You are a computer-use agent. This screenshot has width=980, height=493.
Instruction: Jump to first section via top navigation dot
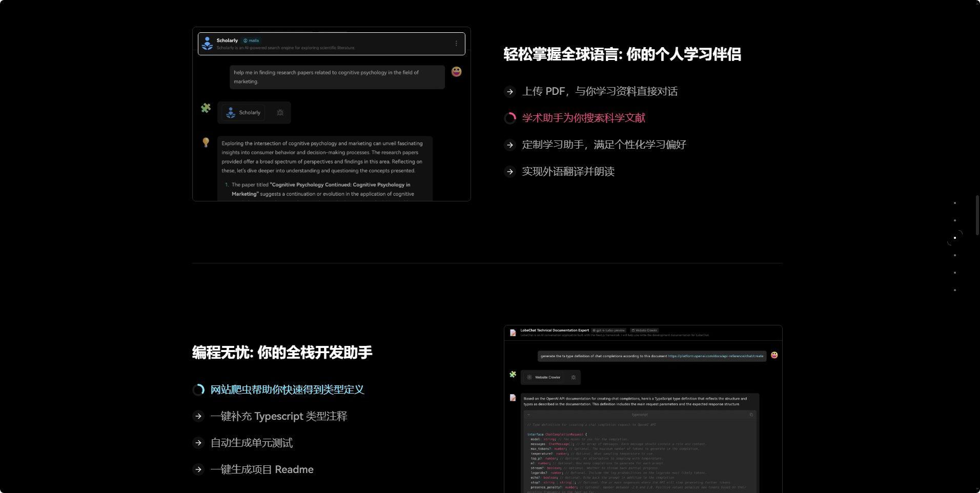954,203
